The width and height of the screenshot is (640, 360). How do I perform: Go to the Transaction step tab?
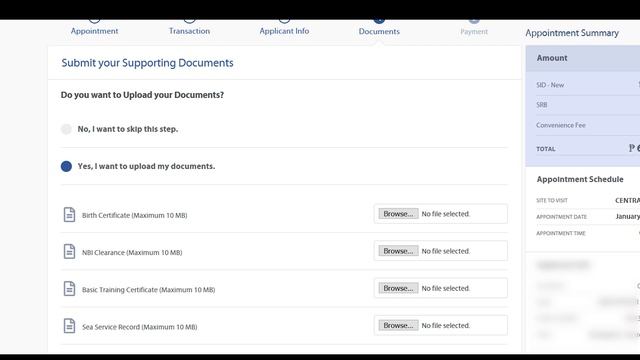(189, 31)
